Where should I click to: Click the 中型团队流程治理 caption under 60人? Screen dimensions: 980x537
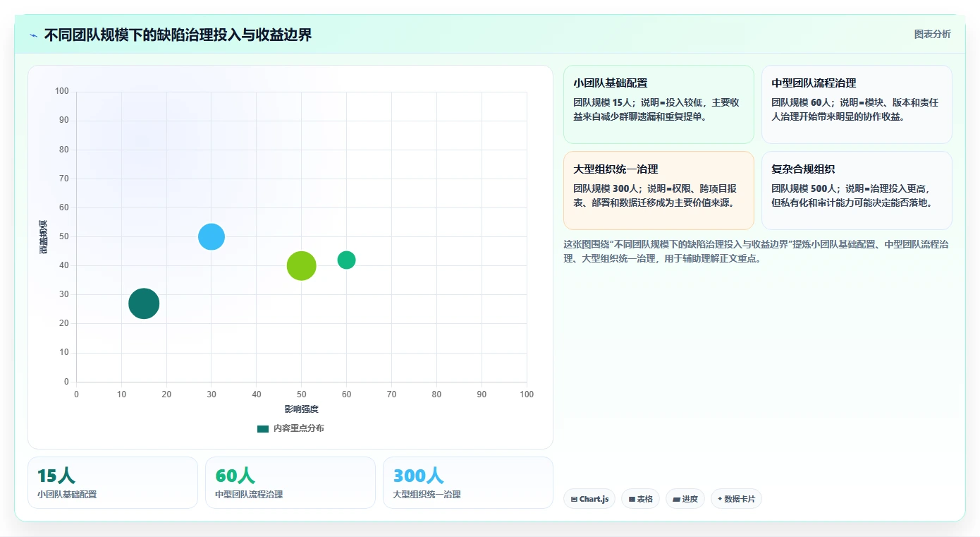[x=249, y=495]
